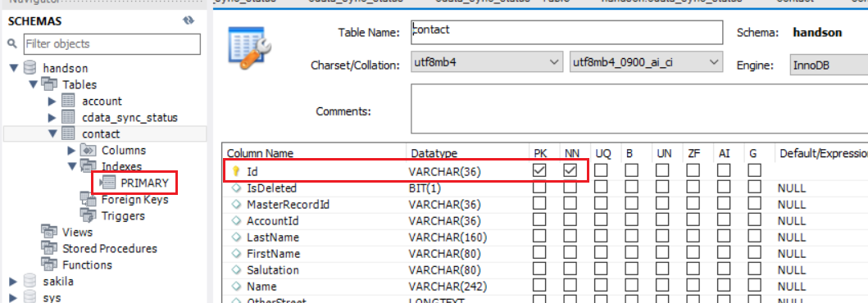Image resolution: width=868 pixels, height=303 pixels.
Task: Click the cdata_sync_status table icon
Action: coord(68,117)
